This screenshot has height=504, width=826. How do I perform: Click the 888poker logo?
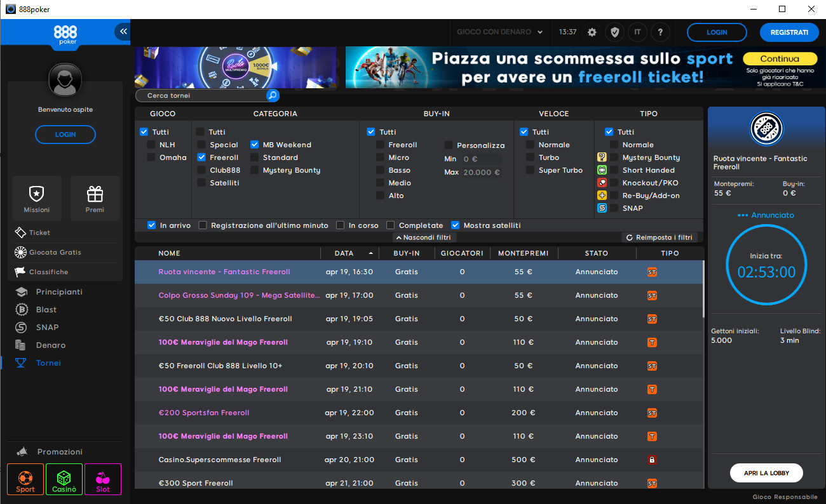(65, 34)
